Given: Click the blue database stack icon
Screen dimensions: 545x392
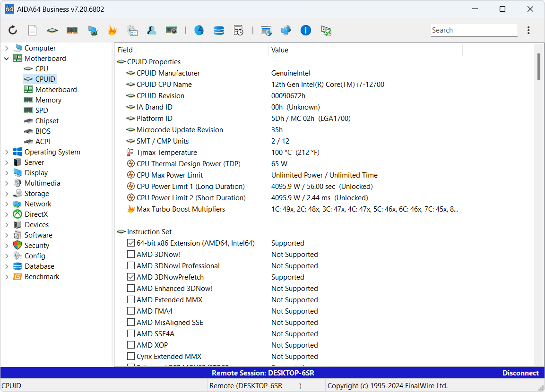Looking at the screenshot, I should (x=219, y=30).
